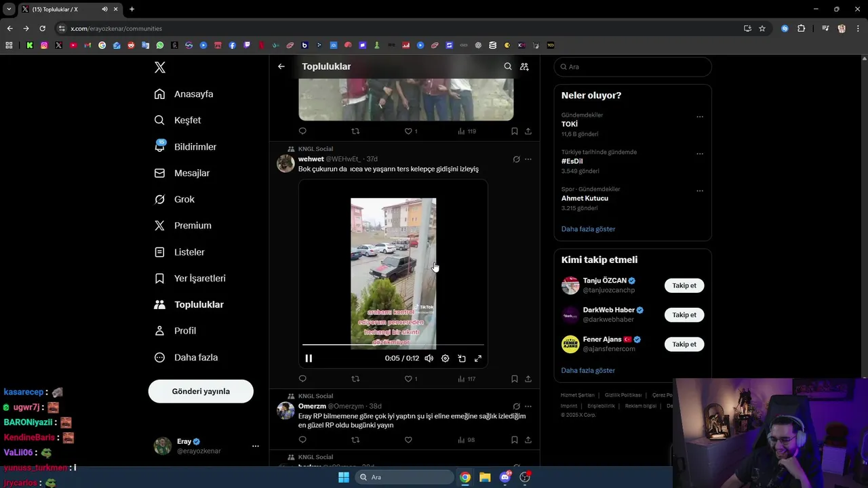Click the Gönderi yayınla button
Viewport: 868px width, 488px height.
click(201, 391)
